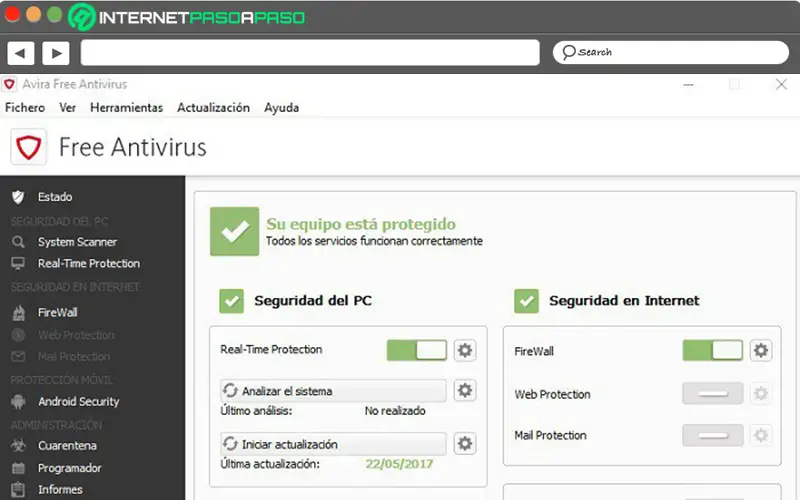This screenshot has height=500, width=800.
Task: Click the Search input field
Action: (x=671, y=52)
